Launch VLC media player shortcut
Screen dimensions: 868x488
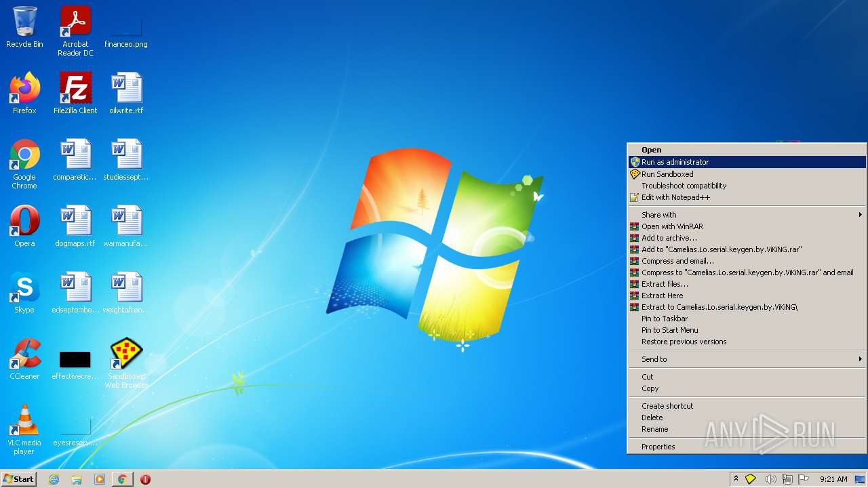24,430
